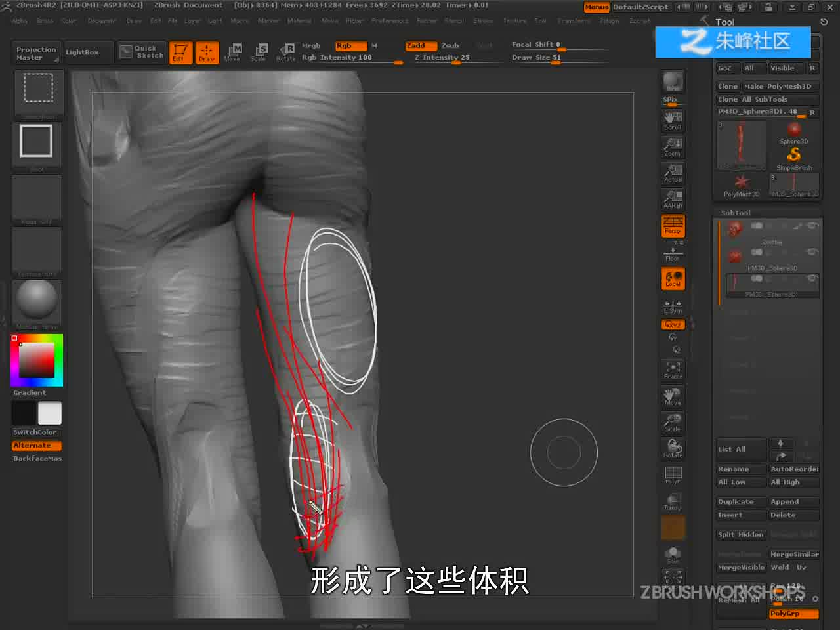Enable the Floor grid icon

point(673,252)
